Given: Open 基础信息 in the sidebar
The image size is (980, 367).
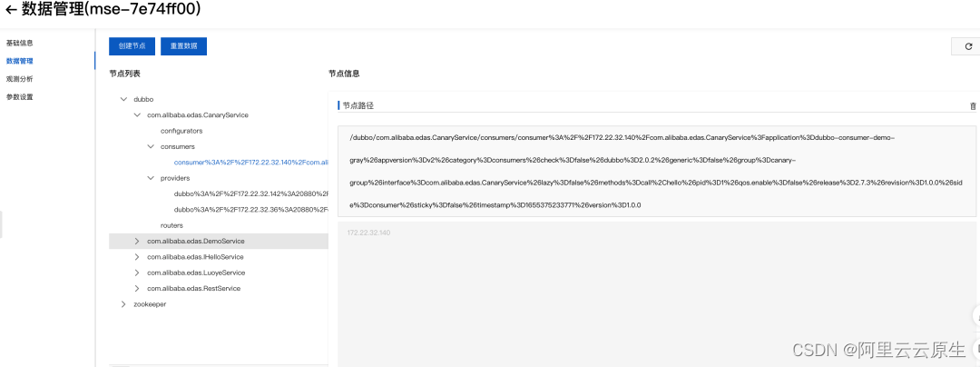Looking at the screenshot, I should point(19,43).
